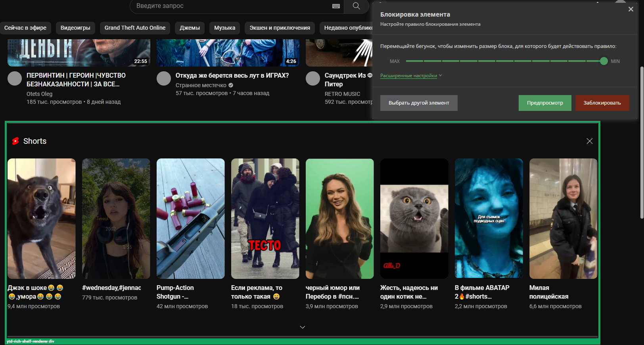Open the #wednesday Short thumbnail
The image size is (644, 345).
(x=116, y=219)
